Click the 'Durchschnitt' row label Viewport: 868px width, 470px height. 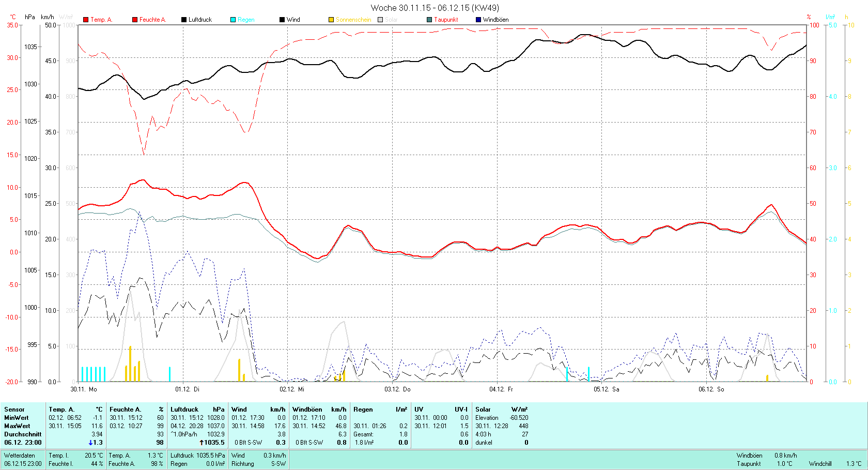tap(23, 434)
